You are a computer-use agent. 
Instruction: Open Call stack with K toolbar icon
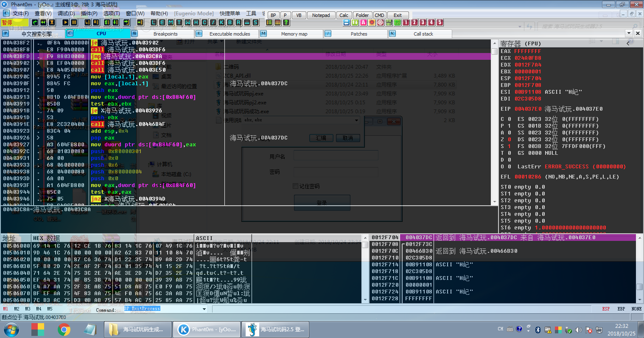pyautogui.click(x=221, y=22)
